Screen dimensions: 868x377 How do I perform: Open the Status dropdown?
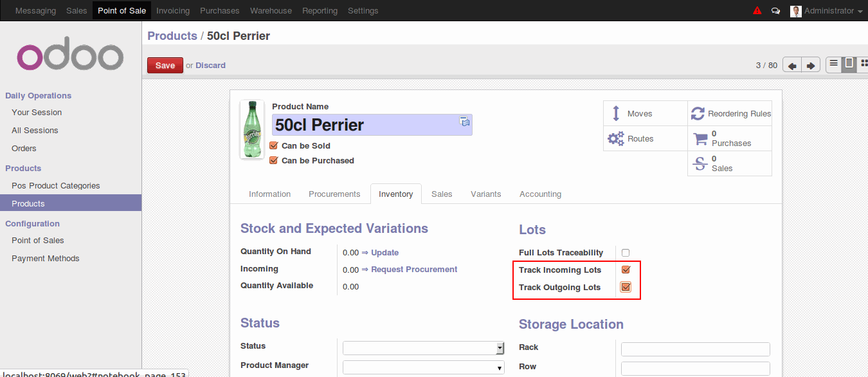(x=423, y=348)
